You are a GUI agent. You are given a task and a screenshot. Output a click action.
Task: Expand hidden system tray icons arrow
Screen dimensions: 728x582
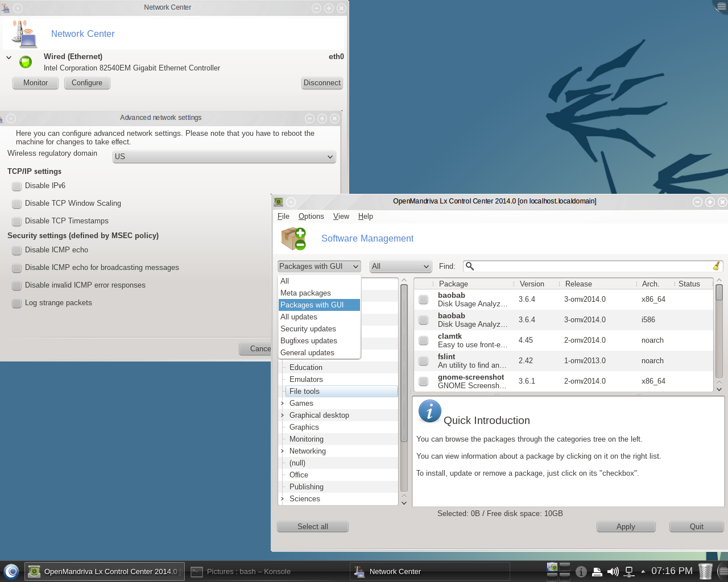643,572
